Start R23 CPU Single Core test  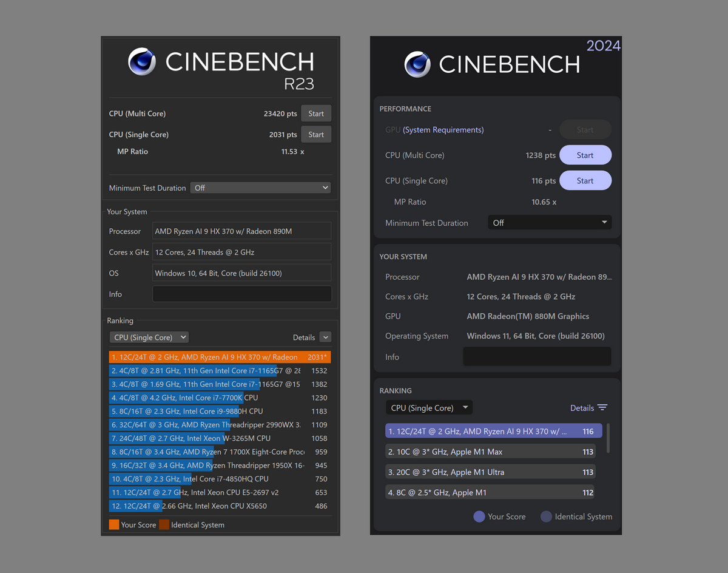(316, 135)
